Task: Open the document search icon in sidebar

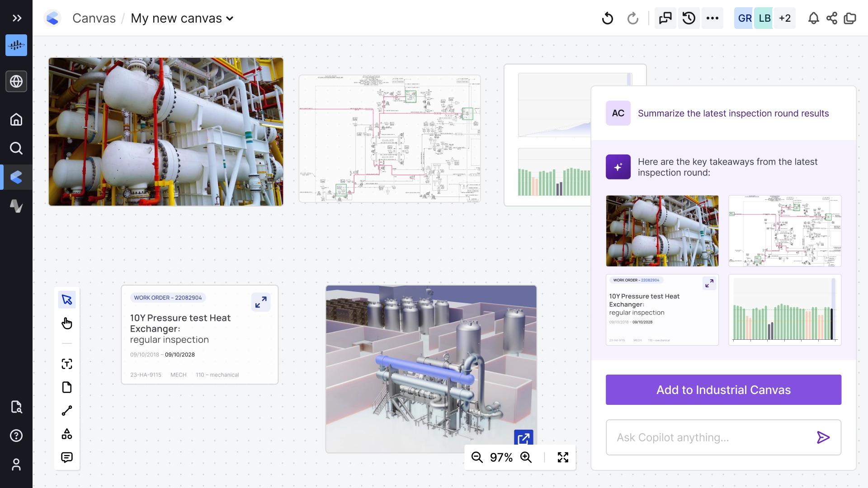Action: pos(16,407)
